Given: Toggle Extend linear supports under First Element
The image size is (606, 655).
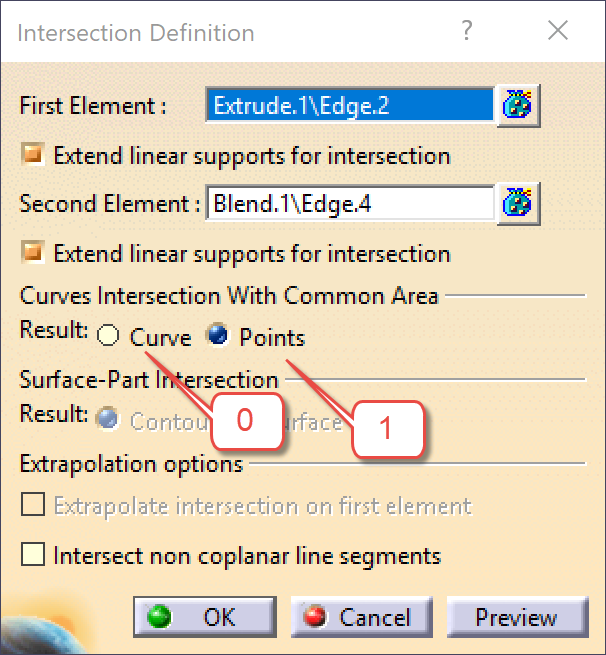Looking at the screenshot, I should [33, 155].
